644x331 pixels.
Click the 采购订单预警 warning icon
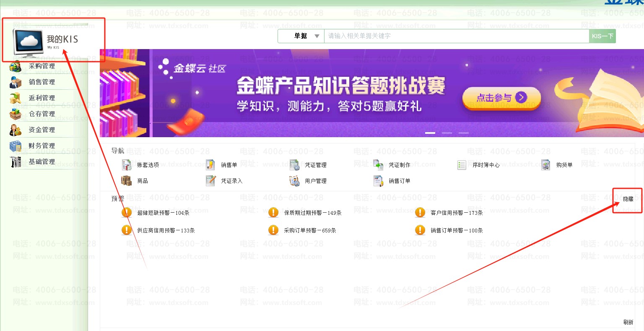(273, 230)
